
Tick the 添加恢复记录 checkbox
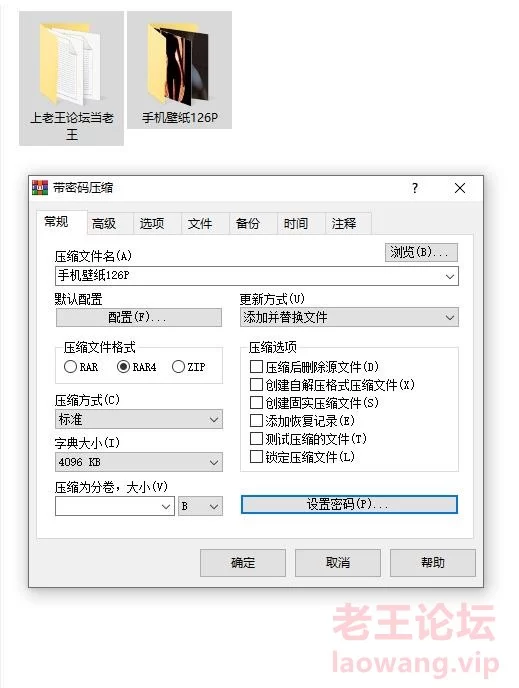256,421
